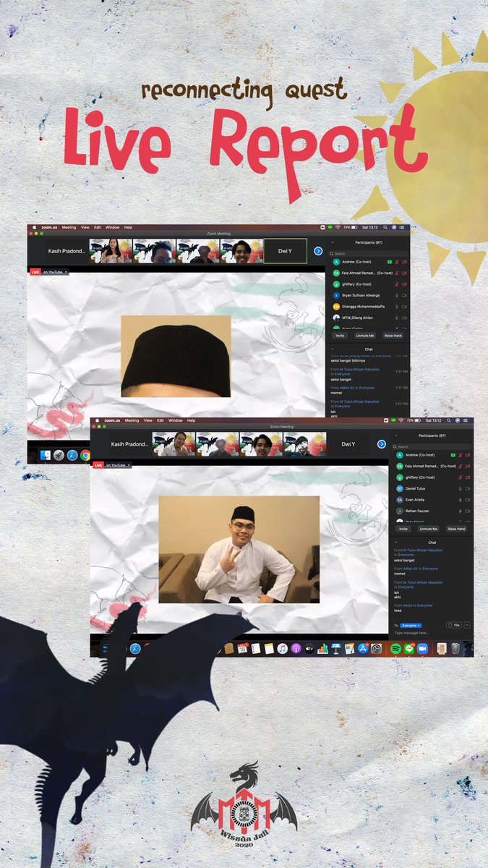Collapse the Participants panel in back window
The image size is (488, 868).
333,242
